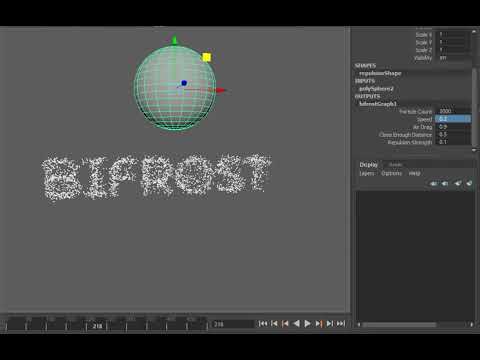
Task: Click the Air Drag value field
Action: tap(453, 127)
